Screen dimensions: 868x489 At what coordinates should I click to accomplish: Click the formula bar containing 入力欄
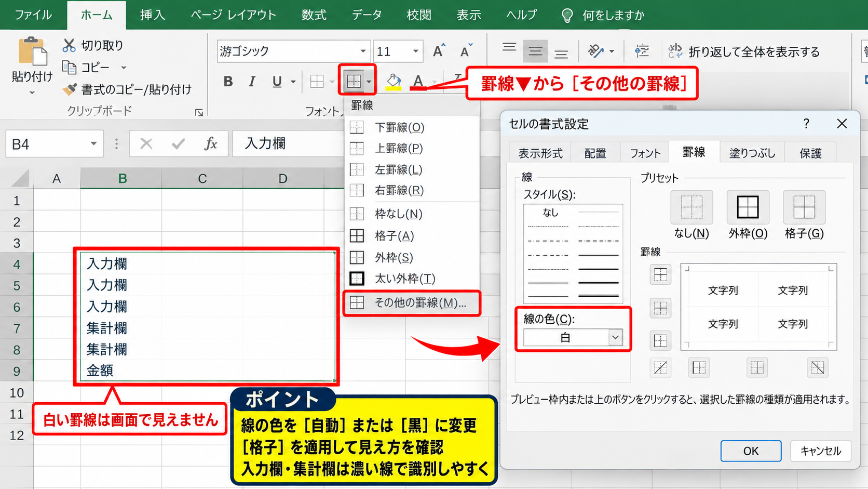287,143
